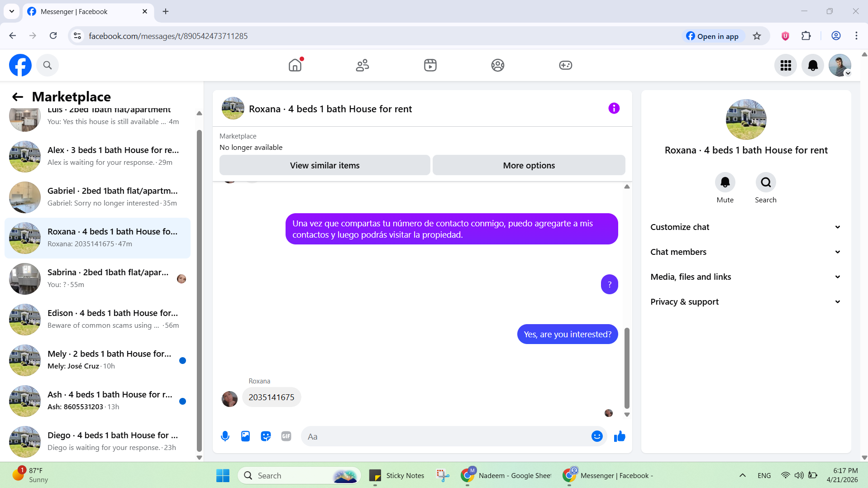Image resolution: width=868 pixels, height=488 pixels.
Task: Click the "Yes, are you interested?" message
Action: click(x=568, y=334)
